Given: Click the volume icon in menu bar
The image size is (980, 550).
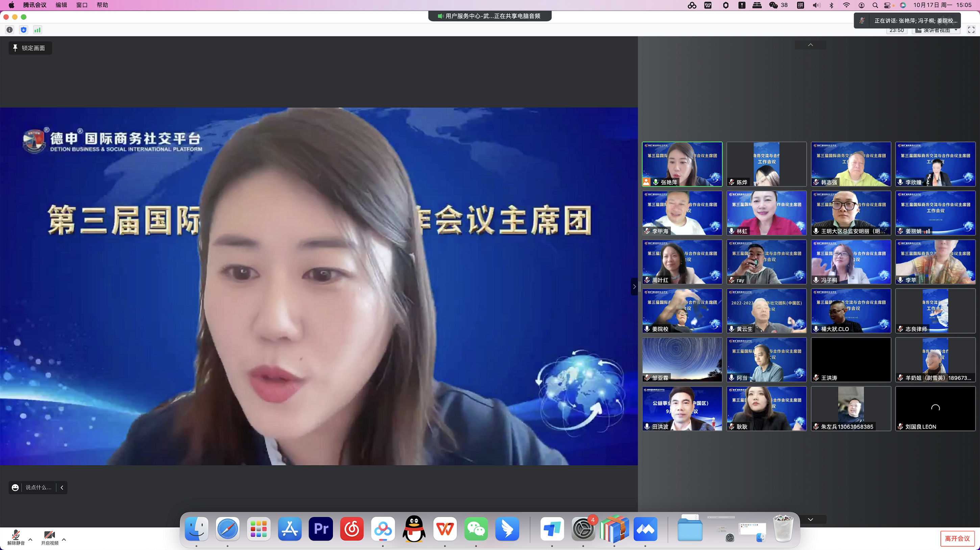Looking at the screenshot, I should point(816,5).
